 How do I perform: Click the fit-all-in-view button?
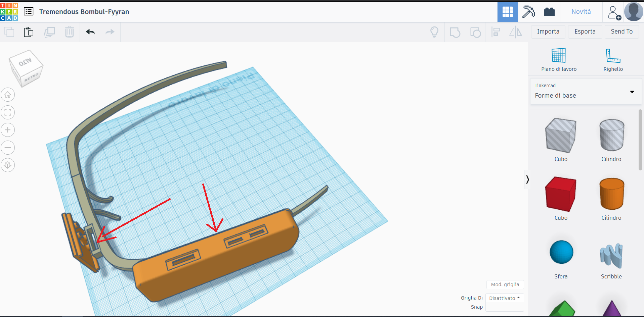point(8,112)
